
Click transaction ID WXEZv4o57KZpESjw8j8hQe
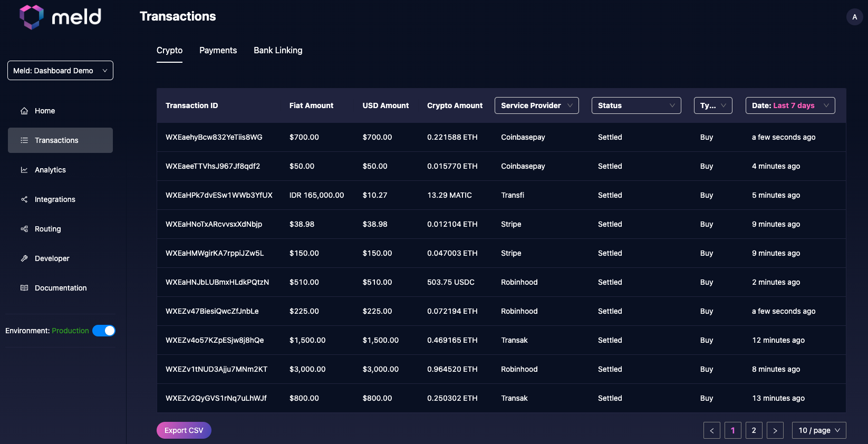click(x=215, y=340)
